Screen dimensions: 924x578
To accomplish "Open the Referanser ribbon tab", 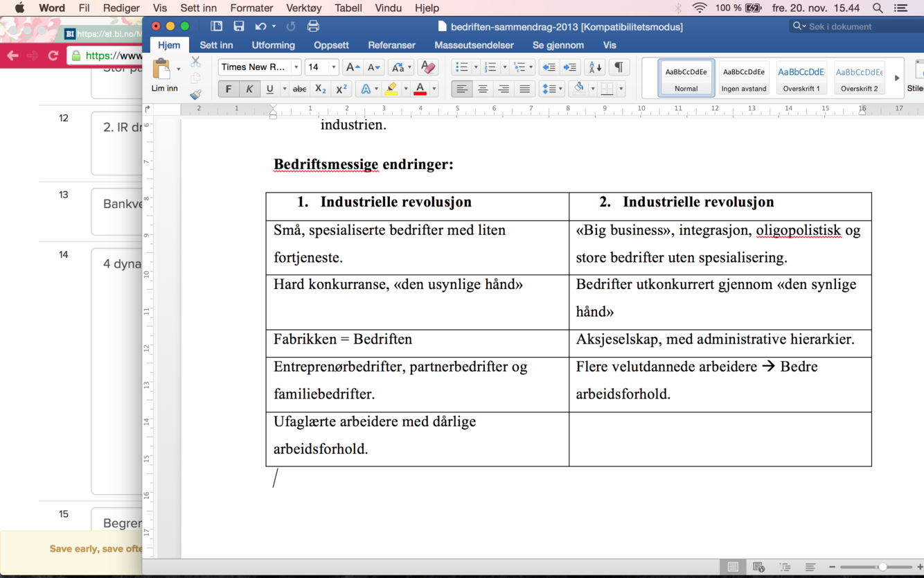I will 391,45.
